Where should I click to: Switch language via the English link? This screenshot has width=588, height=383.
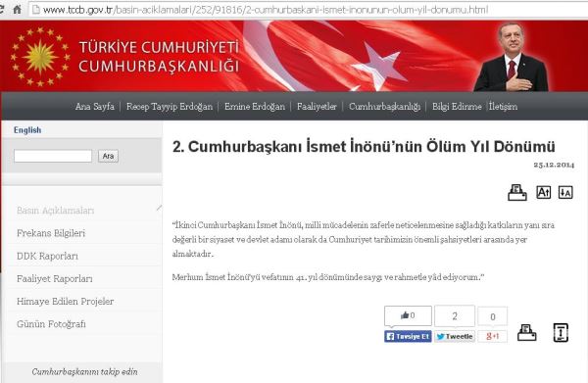click(27, 130)
